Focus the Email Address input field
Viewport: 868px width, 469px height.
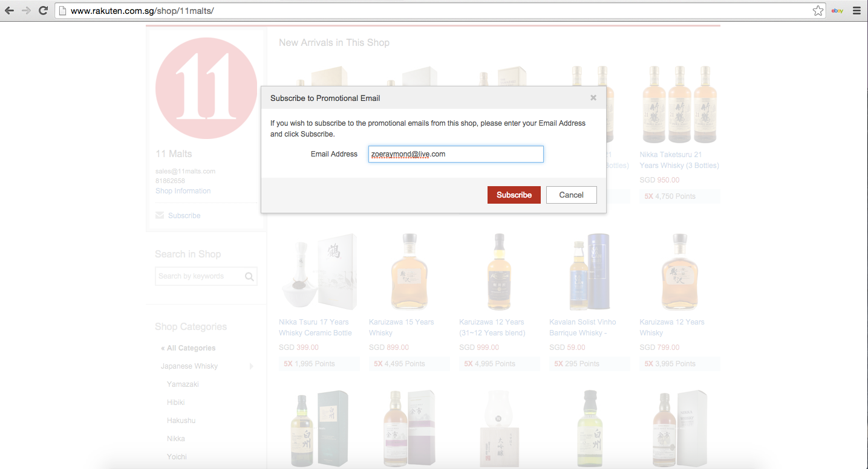[x=456, y=154]
